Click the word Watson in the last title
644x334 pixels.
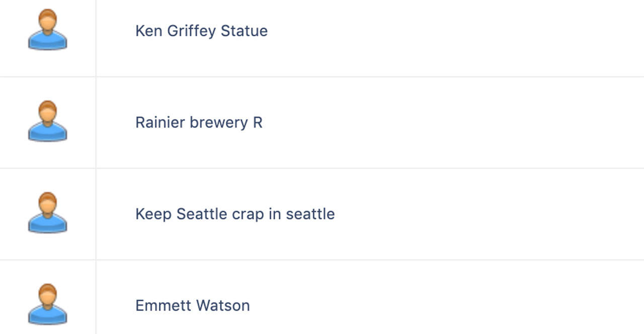pos(223,305)
